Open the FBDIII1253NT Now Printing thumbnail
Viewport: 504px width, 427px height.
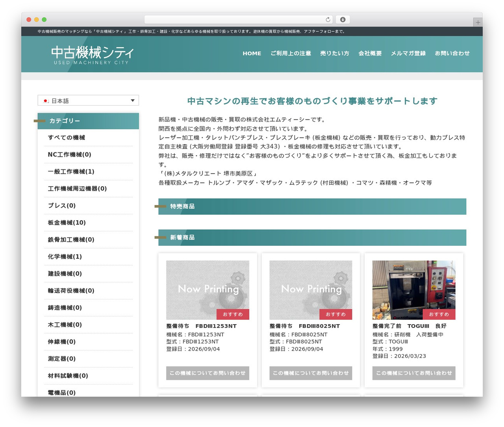click(x=208, y=290)
